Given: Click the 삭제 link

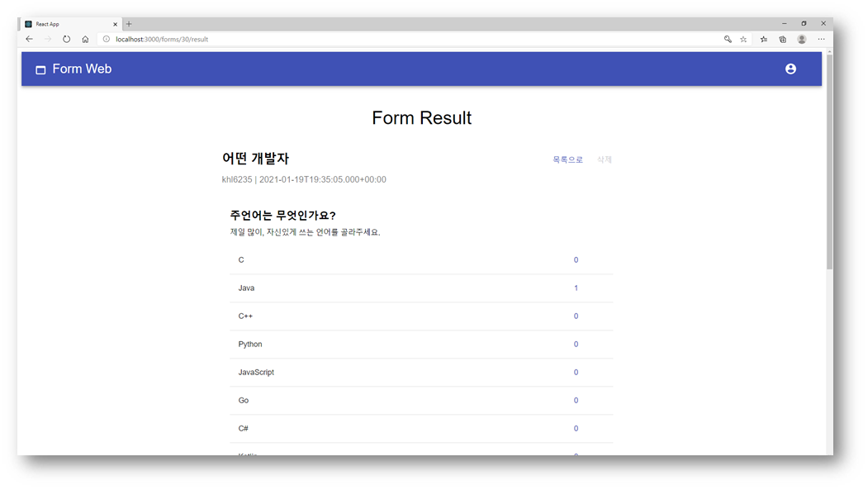Looking at the screenshot, I should 604,159.
